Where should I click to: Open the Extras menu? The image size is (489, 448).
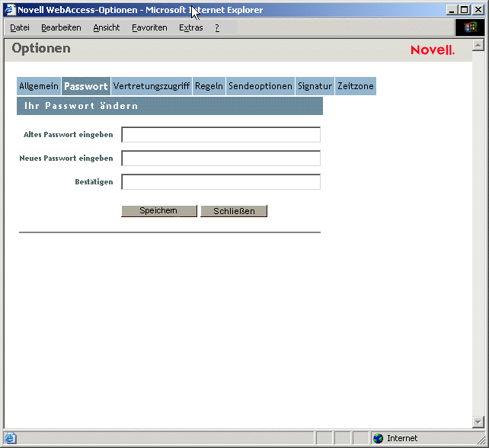pos(191,27)
